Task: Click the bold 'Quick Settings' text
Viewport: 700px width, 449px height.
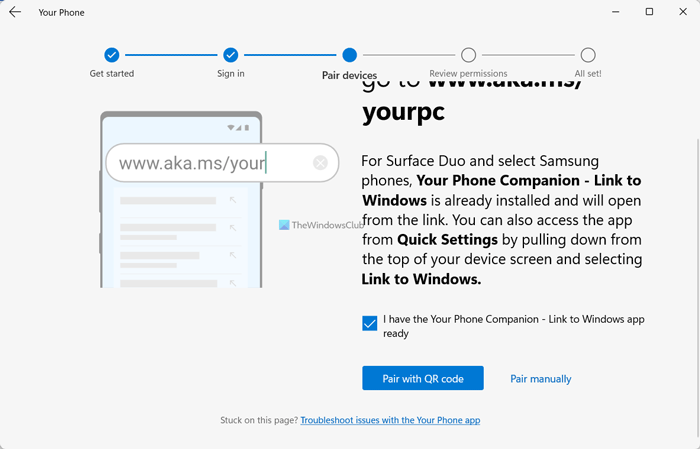Action: (447, 240)
